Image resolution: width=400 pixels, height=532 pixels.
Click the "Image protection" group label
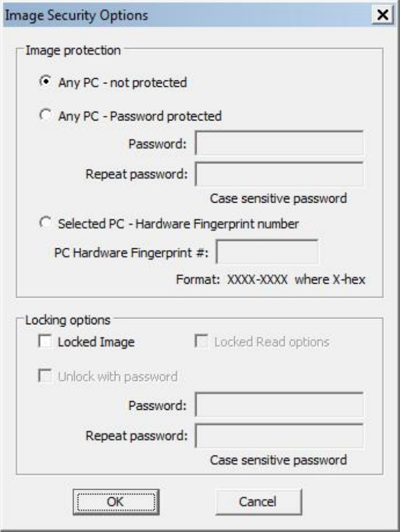point(73,50)
